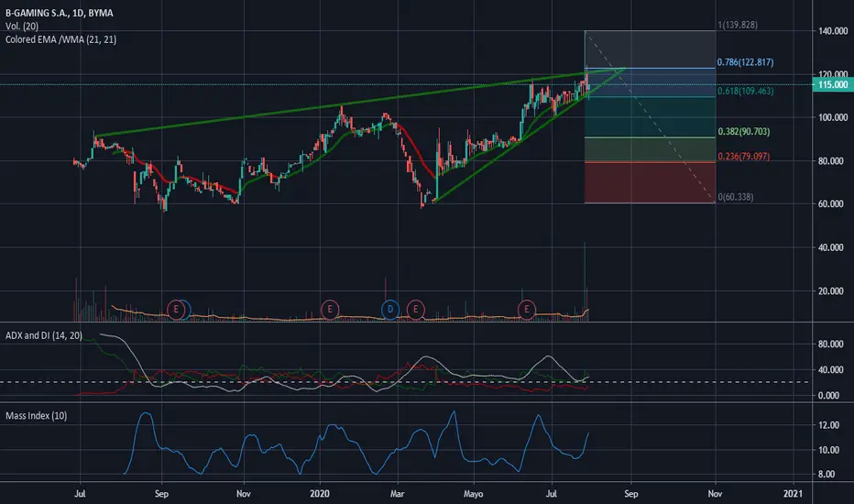Screen dimensions: 854x504
Task: Click 0.000 on the ADX pane axis
Action: (x=828, y=396)
